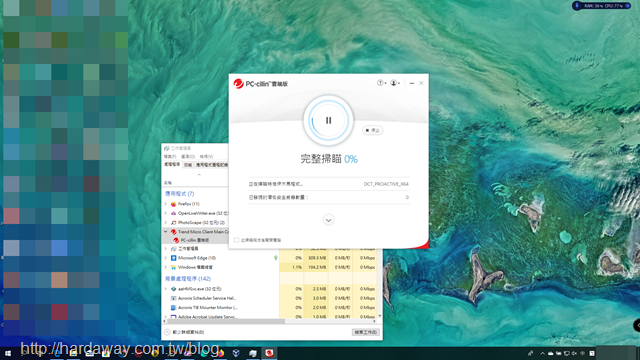Screen dimensions: 640x360
Task: Open the View menu in Task Manager
Action: (206, 157)
